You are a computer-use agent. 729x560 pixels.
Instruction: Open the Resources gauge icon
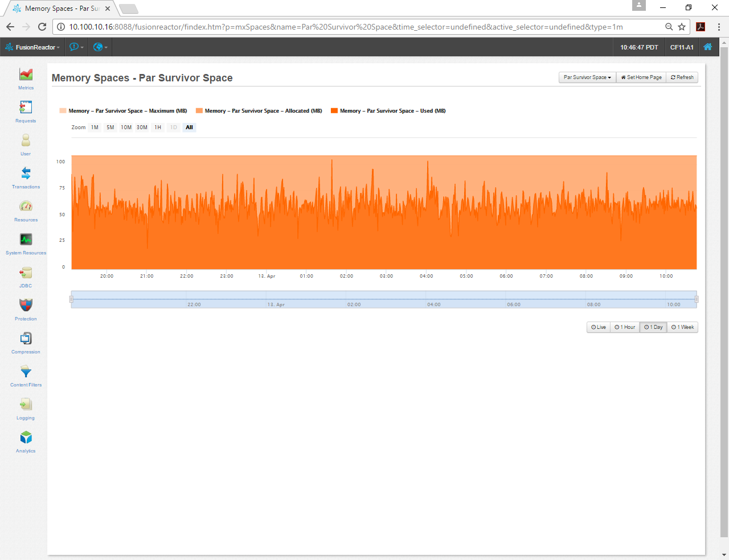(26, 206)
